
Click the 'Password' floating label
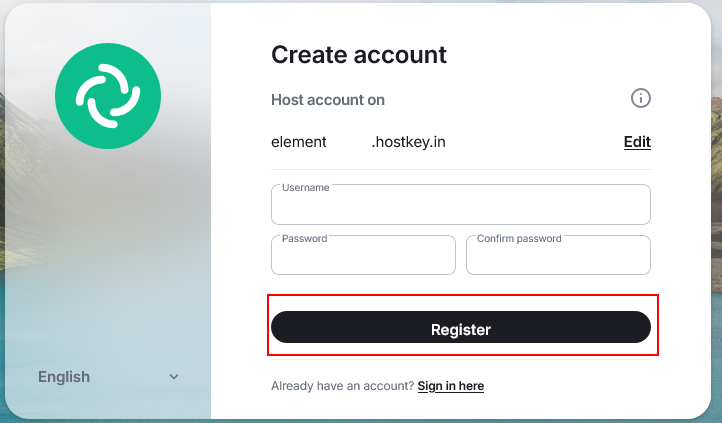(304, 239)
